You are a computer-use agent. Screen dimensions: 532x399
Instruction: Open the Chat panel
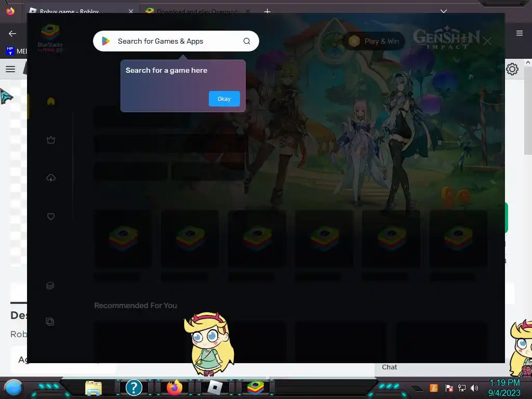(390, 367)
